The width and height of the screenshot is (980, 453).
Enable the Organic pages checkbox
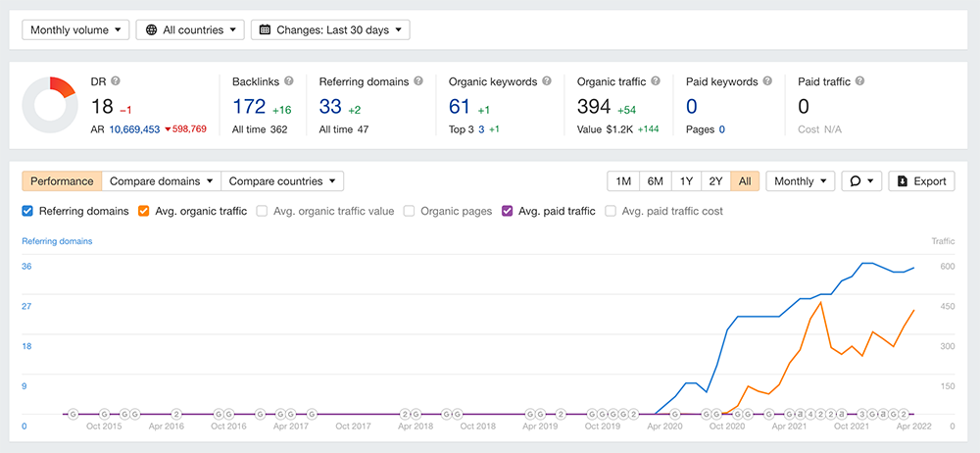[410, 211]
